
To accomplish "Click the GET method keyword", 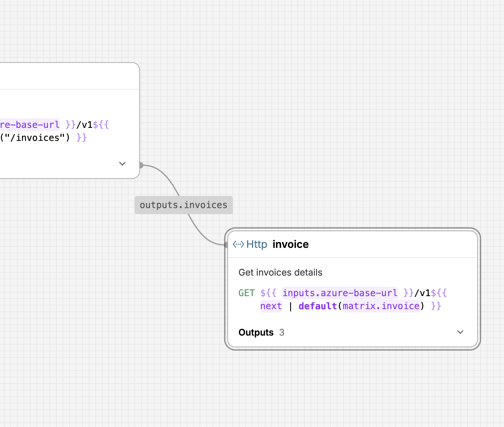I will coord(246,293).
